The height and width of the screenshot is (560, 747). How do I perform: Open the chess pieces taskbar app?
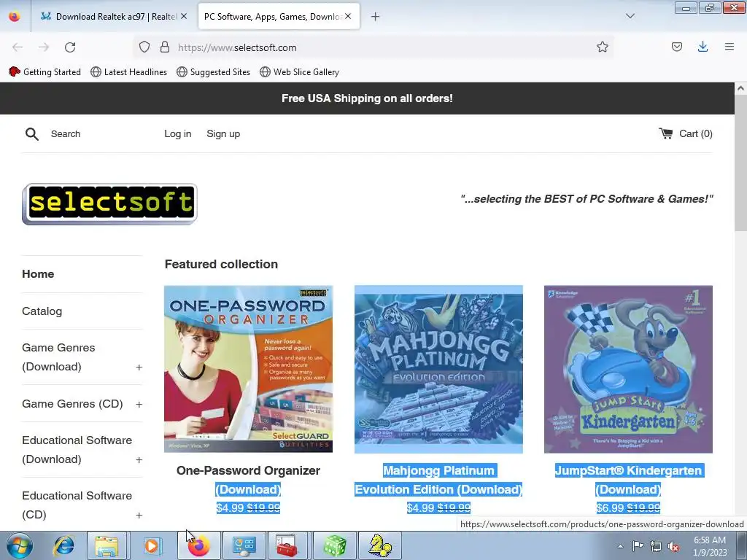(x=379, y=545)
